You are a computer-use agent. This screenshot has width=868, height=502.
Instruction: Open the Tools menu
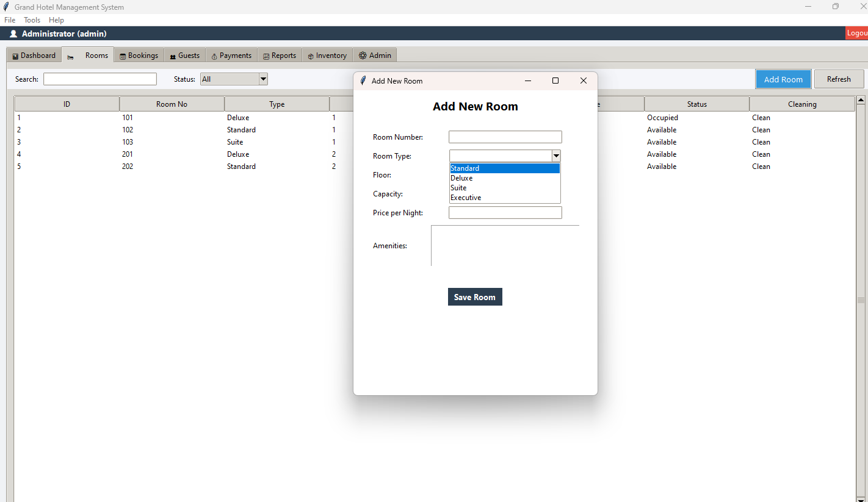point(32,20)
